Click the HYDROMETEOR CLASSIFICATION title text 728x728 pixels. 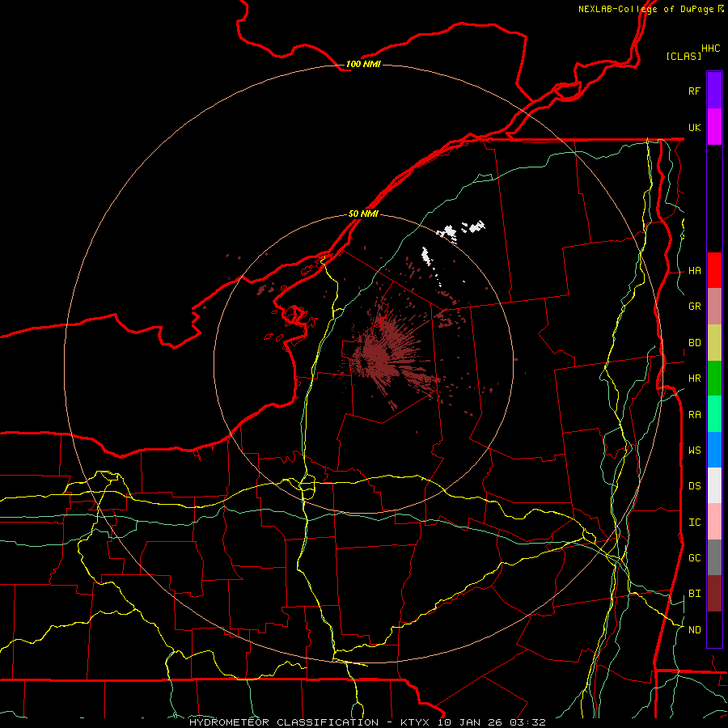[x=284, y=722]
